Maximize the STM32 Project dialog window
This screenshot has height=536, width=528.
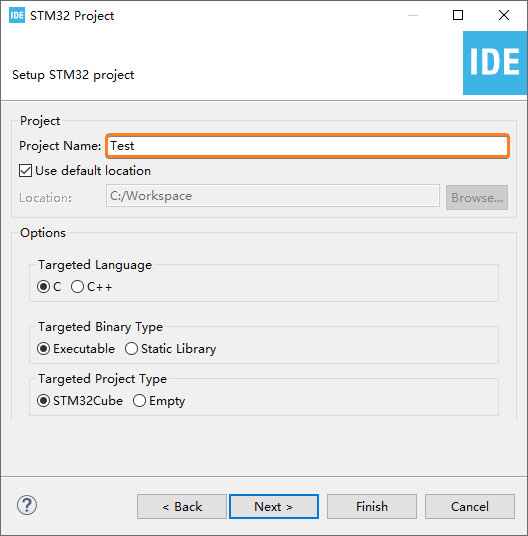coord(458,15)
